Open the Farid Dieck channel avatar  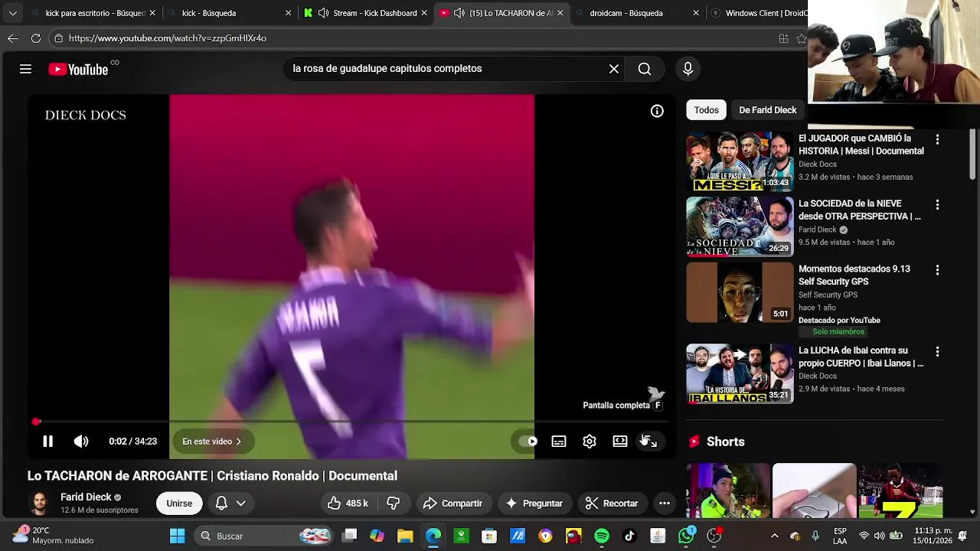click(x=40, y=504)
